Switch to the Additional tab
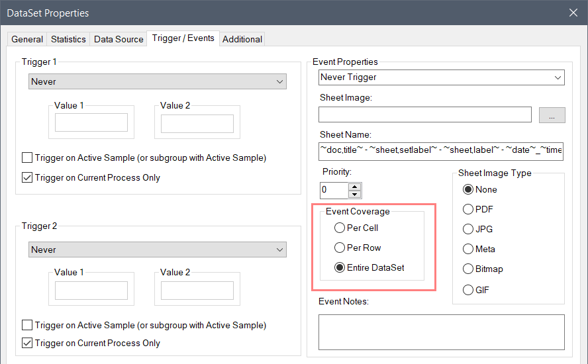 (x=242, y=39)
